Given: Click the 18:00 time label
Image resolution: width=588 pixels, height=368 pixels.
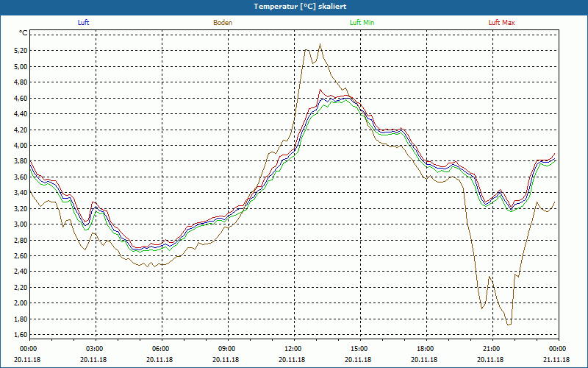Looking at the screenshot, I should 426,348.
